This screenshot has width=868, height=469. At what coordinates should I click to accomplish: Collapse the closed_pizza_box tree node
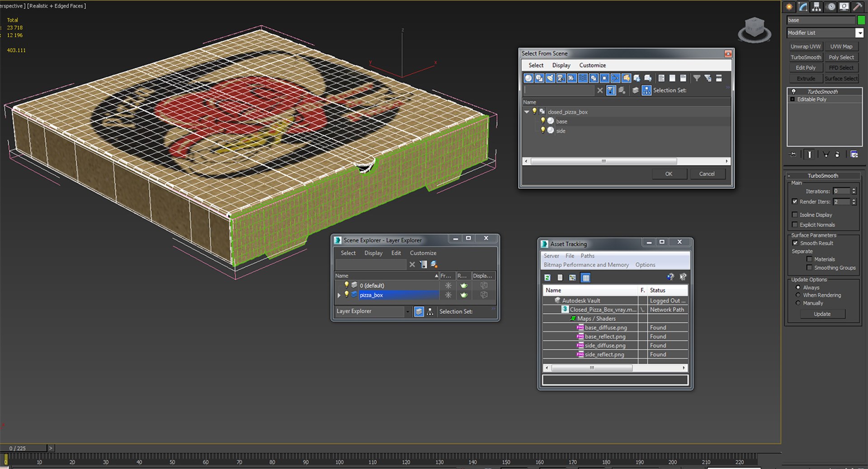[x=527, y=112]
